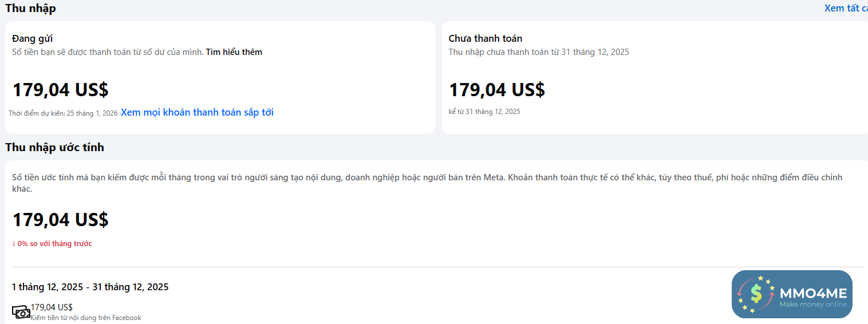This screenshot has width=868, height=324.
Task: Click the red down arrow before 0%
Action: [x=14, y=244]
